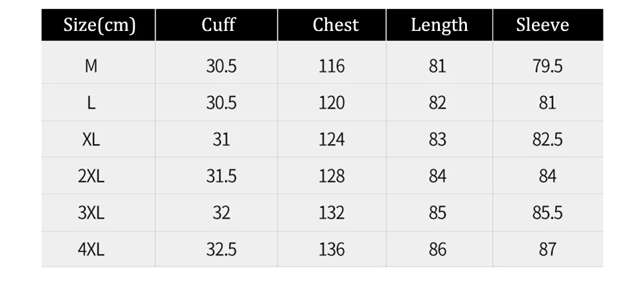
Task: Click the 2XL size row label
Action: pyautogui.click(x=91, y=176)
